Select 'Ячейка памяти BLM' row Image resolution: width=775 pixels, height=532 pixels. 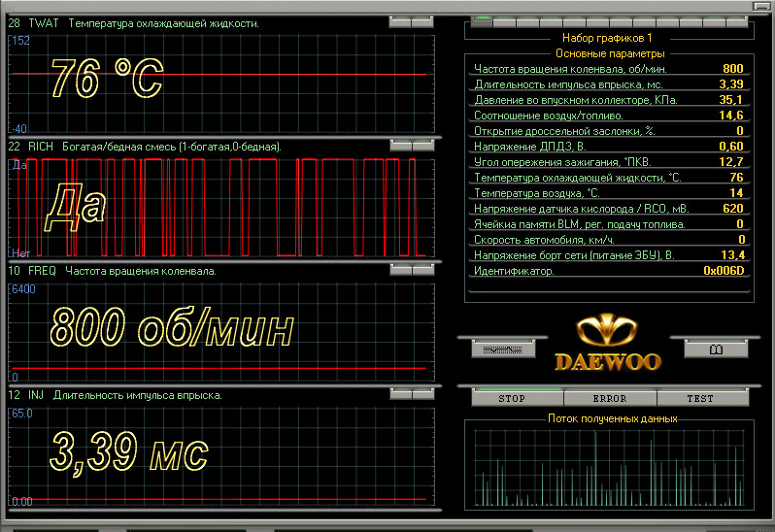[609, 224]
